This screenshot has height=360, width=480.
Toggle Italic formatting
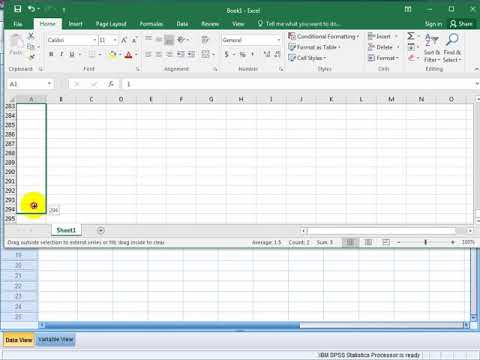coord(61,54)
